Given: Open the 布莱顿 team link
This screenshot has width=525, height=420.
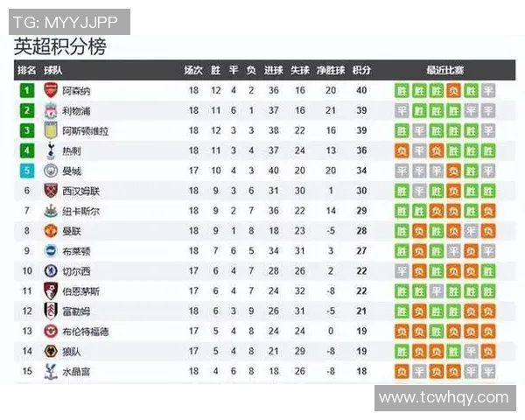Looking at the screenshot, I should (75, 251).
